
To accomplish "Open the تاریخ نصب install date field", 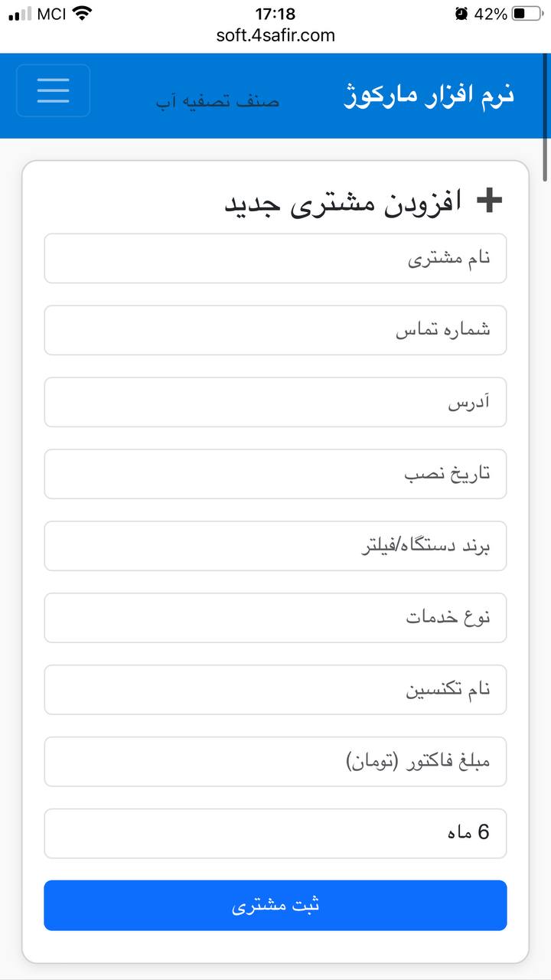I will click(275, 475).
